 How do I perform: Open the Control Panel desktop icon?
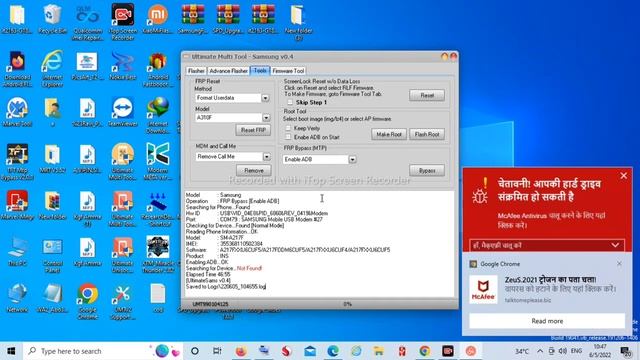(x=52, y=255)
